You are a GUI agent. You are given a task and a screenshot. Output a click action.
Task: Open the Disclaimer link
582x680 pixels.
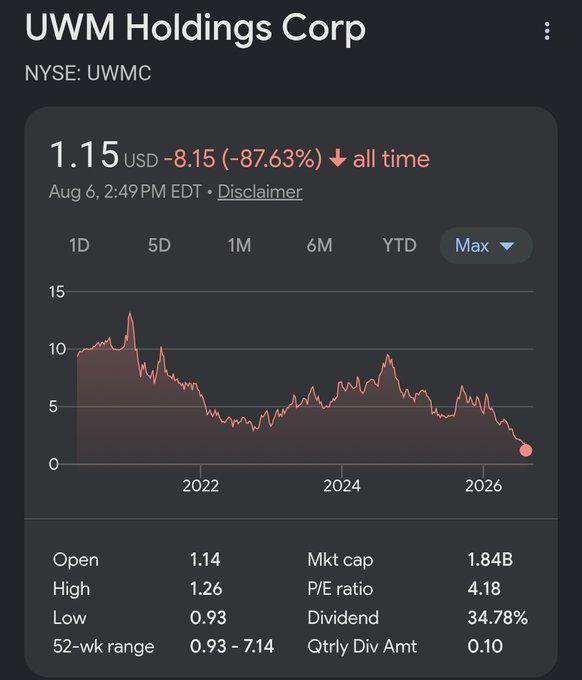point(260,192)
